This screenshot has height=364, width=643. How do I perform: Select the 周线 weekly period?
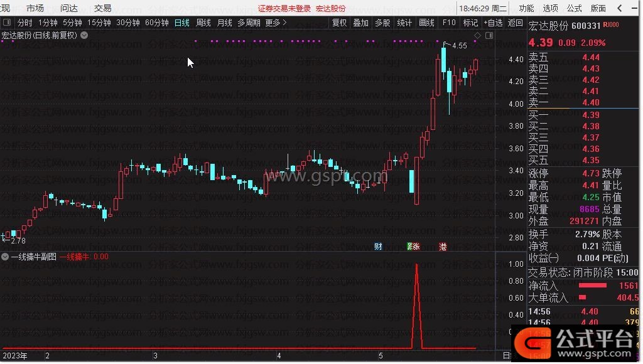pos(203,23)
